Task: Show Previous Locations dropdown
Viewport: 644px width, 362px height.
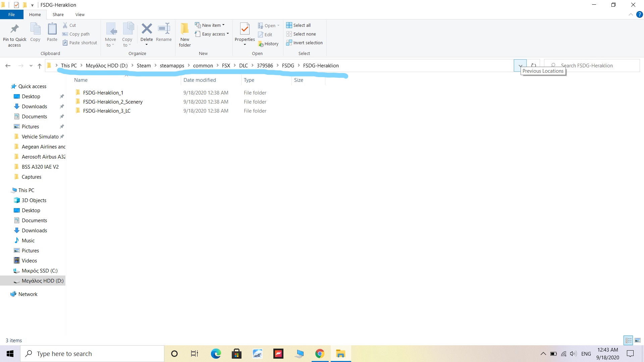Action: click(520, 66)
